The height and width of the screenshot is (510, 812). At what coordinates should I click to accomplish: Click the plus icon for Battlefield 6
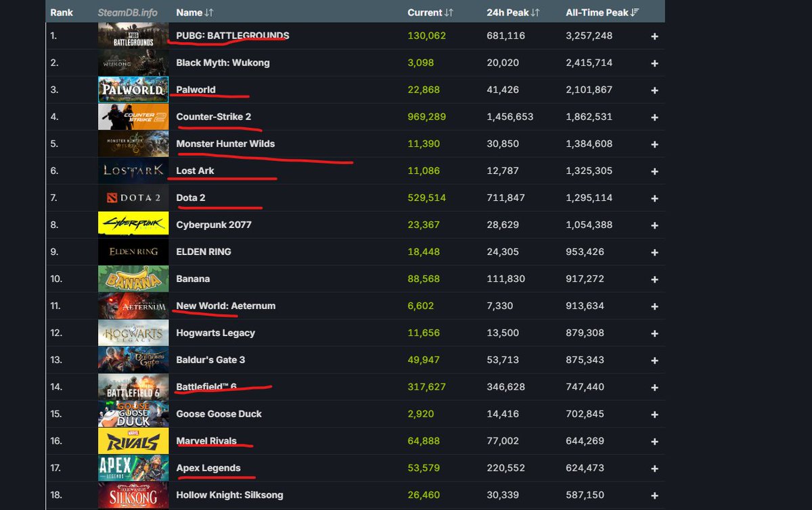654,388
